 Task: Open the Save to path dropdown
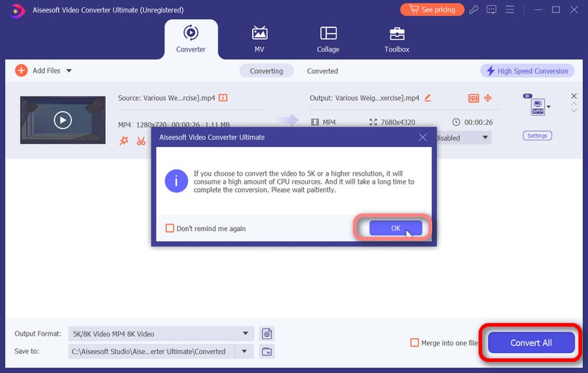[x=244, y=352]
